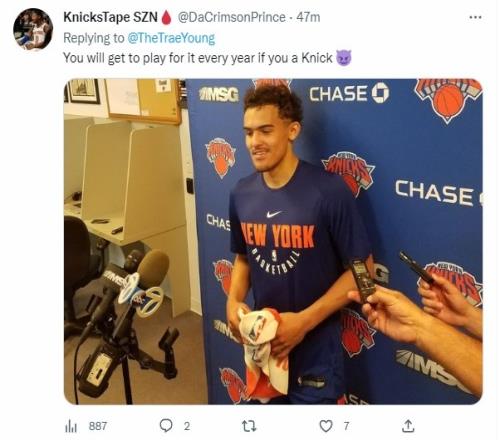500x440 pixels.
Task: Click the 2 replies count
Action: [187, 426]
